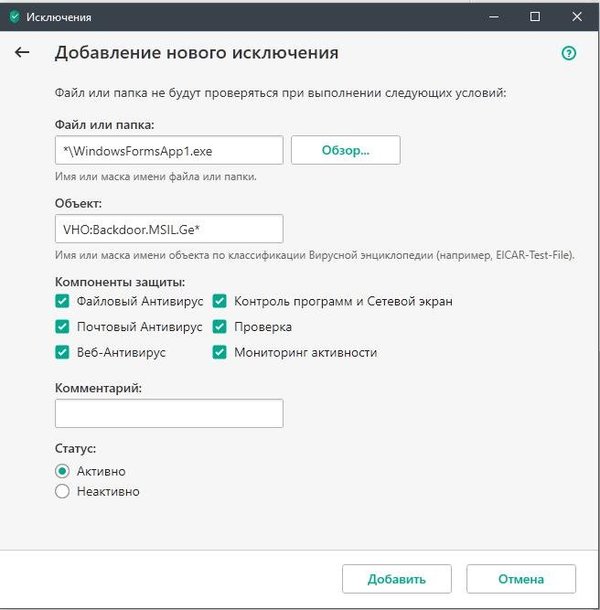Disable the Веб-Антивирус checkbox
Screen dimensions: 600x610
point(62,352)
